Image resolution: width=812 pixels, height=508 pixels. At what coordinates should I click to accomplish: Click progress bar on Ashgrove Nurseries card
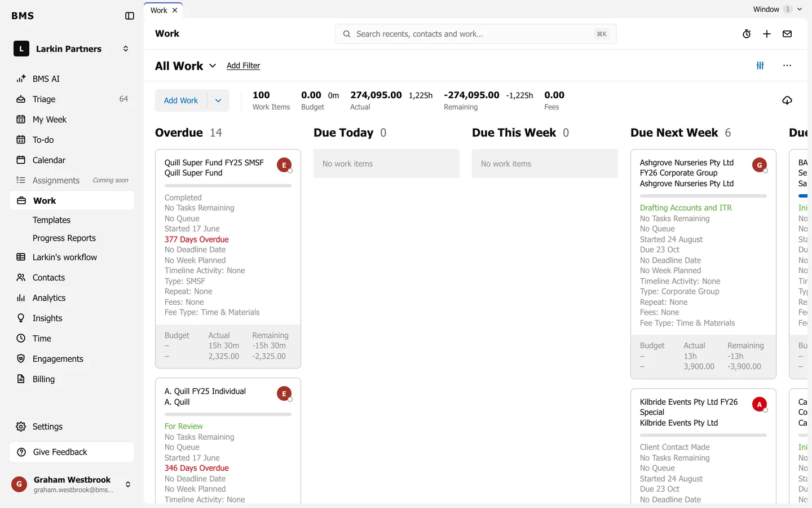click(x=703, y=196)
